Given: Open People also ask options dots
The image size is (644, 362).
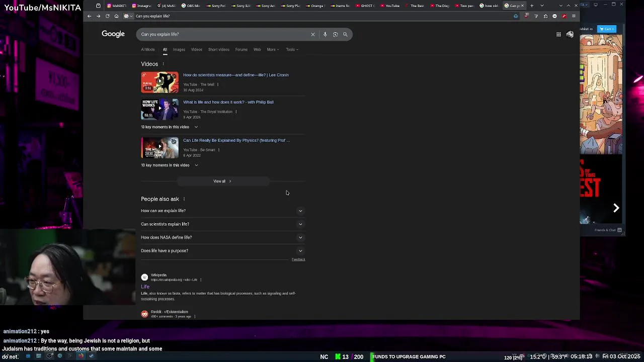Looking at the screenshot, I should tap(184, 199).
